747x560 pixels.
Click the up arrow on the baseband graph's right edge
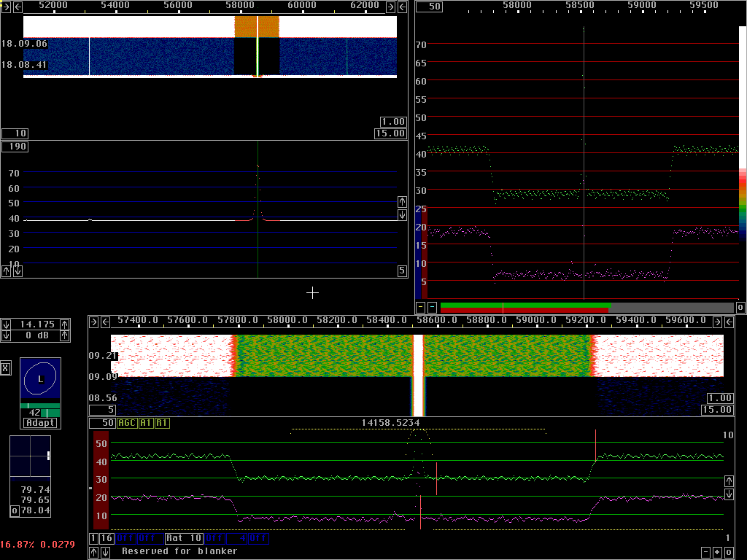pos(729,481)
